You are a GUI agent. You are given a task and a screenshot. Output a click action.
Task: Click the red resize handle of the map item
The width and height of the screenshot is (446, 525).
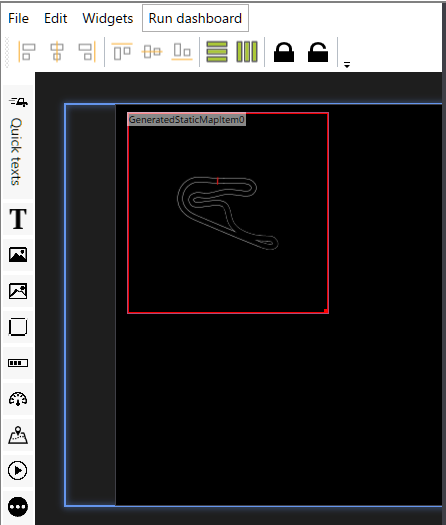coord(326,311)
